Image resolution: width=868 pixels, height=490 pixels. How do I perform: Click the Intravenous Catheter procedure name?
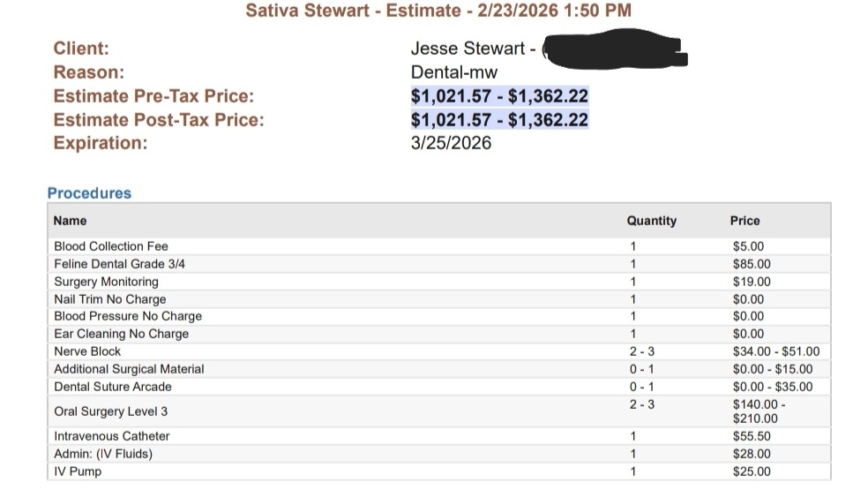112,436
